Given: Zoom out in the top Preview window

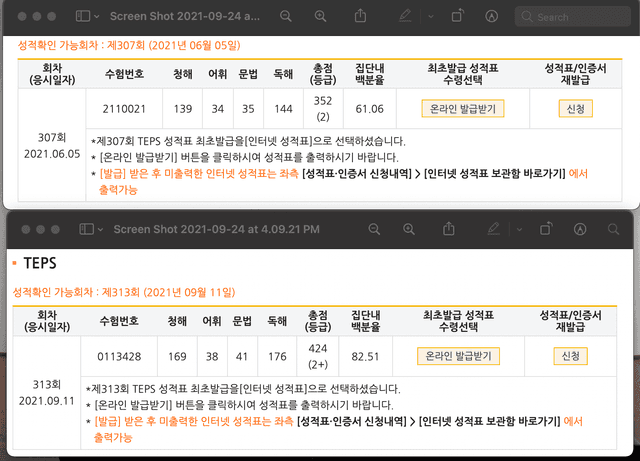Looking at the screenshot, I should tap(286, 16).
